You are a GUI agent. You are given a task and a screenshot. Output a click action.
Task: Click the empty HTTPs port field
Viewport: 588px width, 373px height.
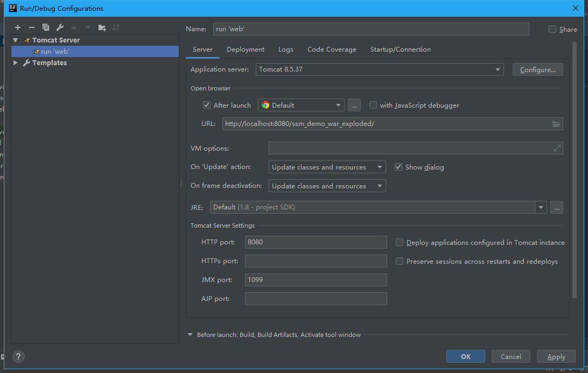(x=316, y=261)
